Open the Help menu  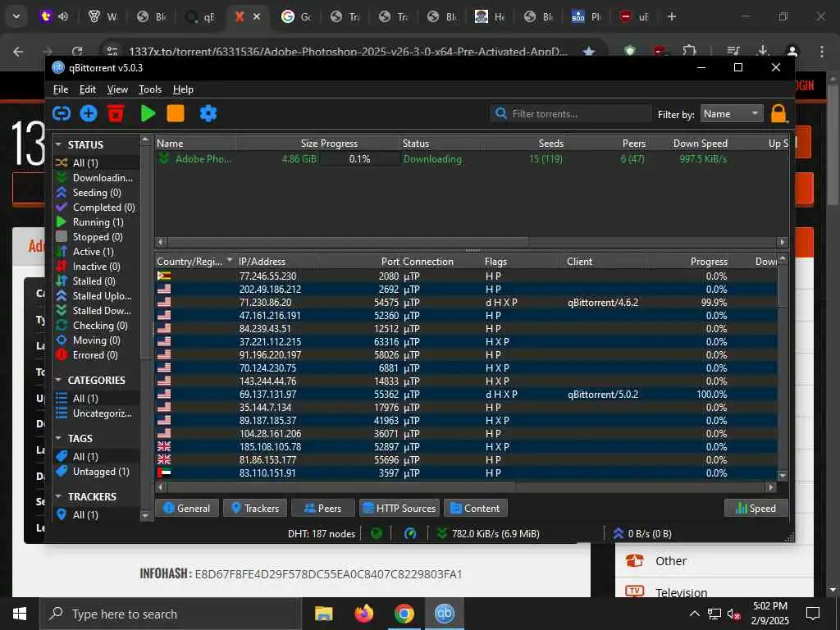point(183,89)
